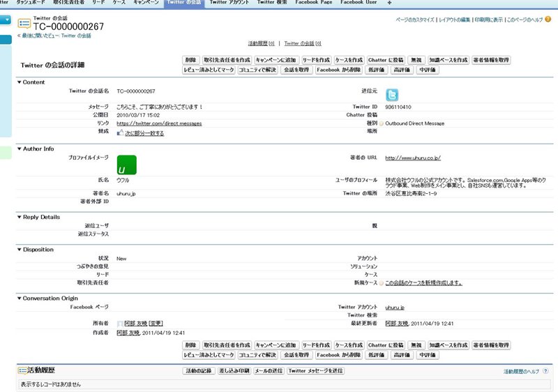Collapse the Disposition section
Screen dimensions: 558x392
pos(20,250)
